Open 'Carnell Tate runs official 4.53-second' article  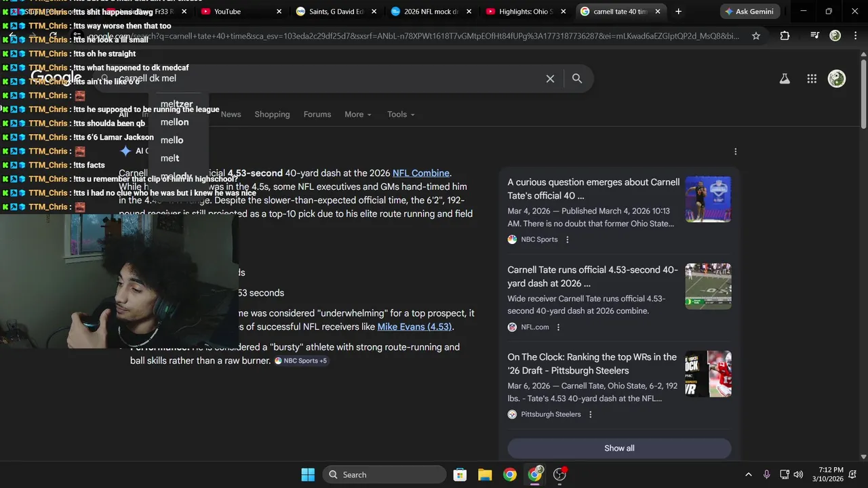click(593, 277)
